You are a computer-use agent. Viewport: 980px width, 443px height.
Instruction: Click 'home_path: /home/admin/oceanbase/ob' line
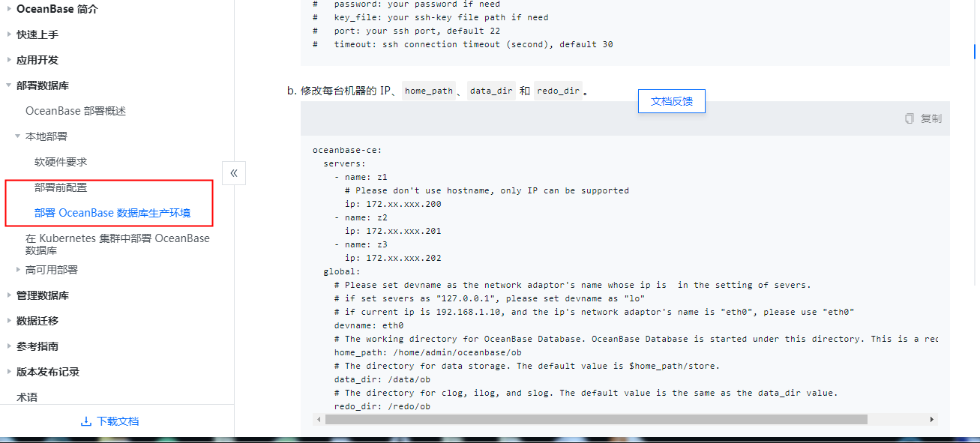point(428,352)
